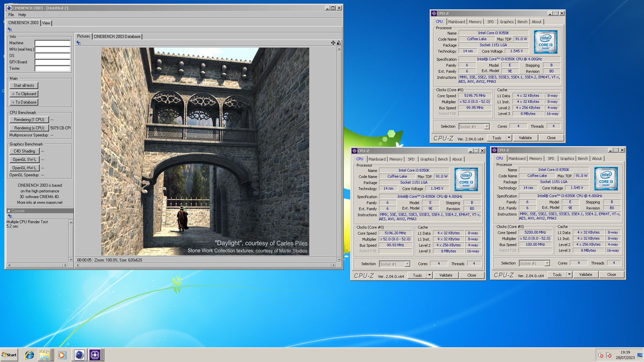
Task: Open Graphics tab in CPU-Z showing 5196.20 MHz
Action: pos(427,159)
